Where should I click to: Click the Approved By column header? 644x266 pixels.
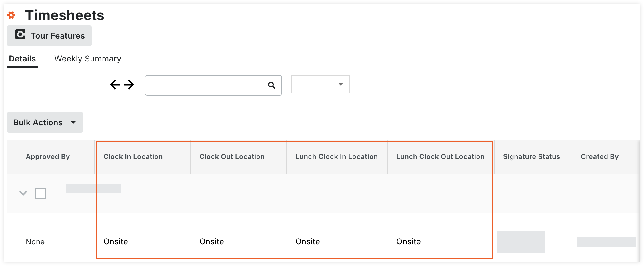[48, 157]
